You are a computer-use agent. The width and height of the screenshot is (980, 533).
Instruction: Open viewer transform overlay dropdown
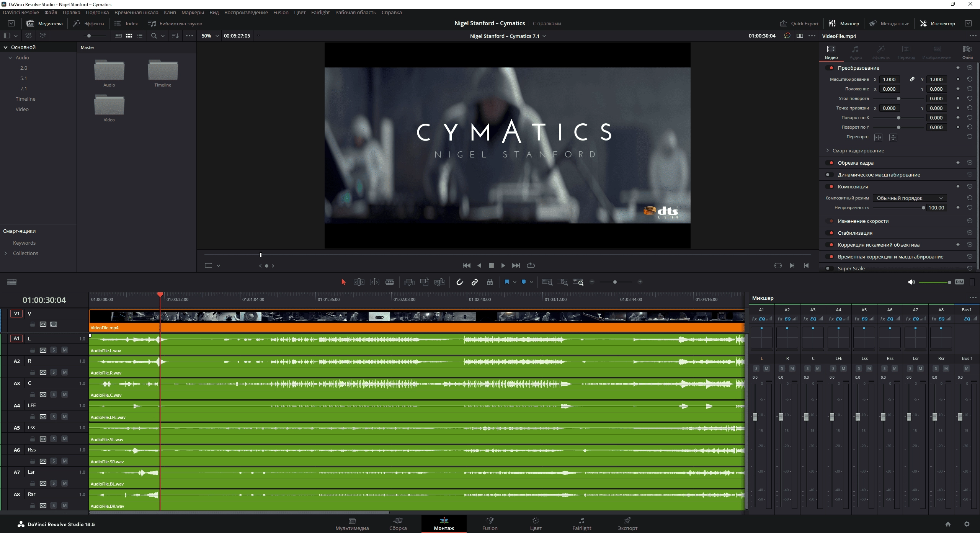click(218, 265)
